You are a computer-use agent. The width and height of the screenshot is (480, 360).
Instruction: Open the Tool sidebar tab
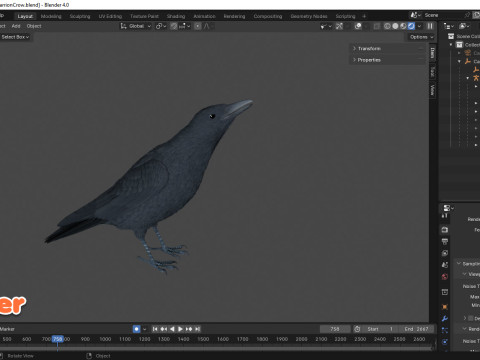[x=432, y=71]
